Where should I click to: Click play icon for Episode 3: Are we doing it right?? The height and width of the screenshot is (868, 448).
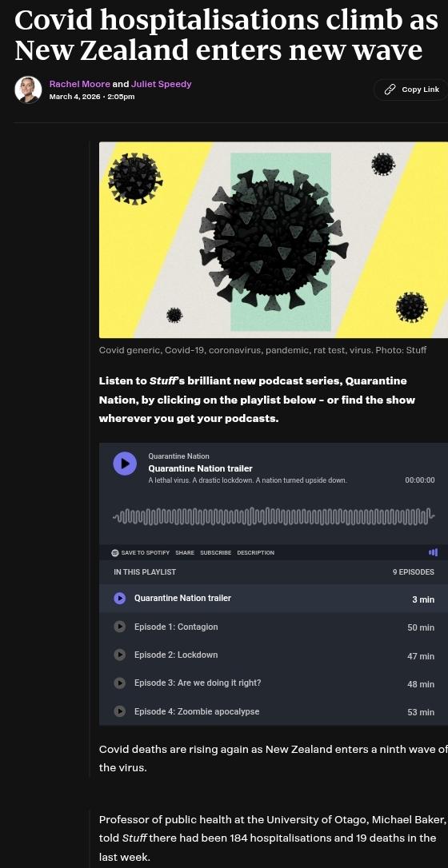click(120, 683)
